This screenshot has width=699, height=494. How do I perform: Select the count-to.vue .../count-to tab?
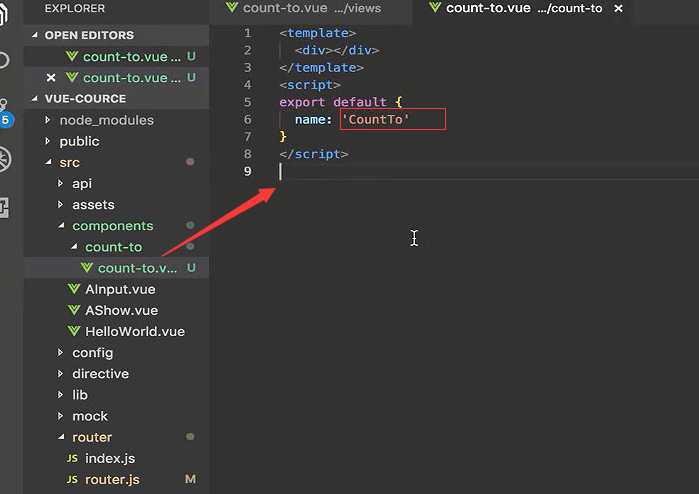[523, 8]
